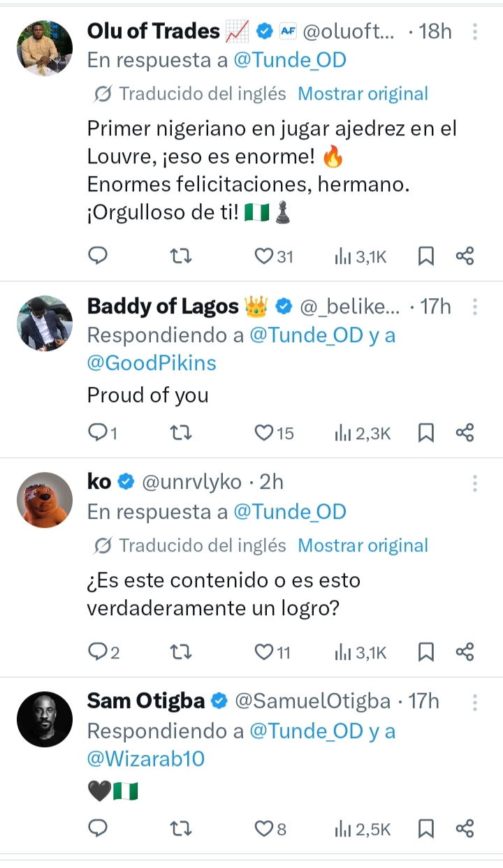
Task: Like Baddy of Lagos' "Proud of you" reply
Action: coord(263,433)
